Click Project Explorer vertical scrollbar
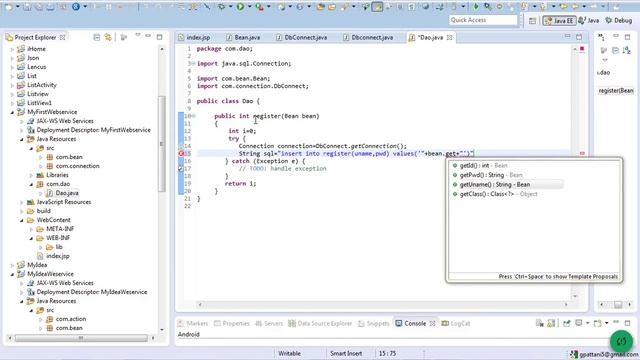Viewport: 640px width, 360px height. tap(162, 143)
